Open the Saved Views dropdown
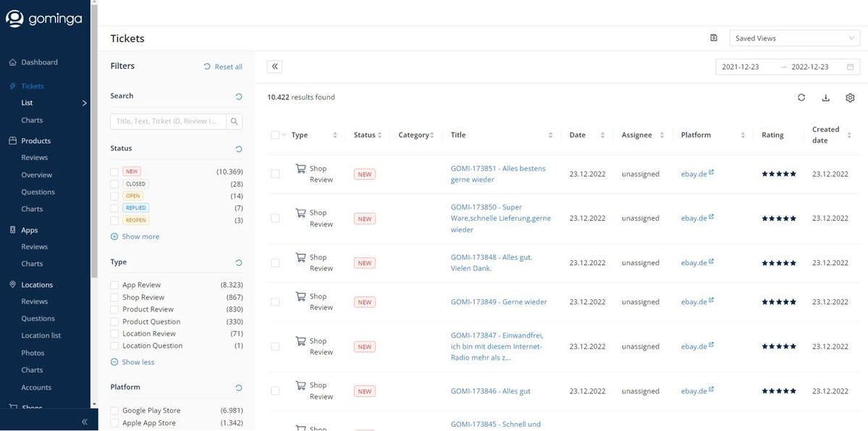Image resolution: width=868 pixels, height=431 pixels. [x=793, y=38]
